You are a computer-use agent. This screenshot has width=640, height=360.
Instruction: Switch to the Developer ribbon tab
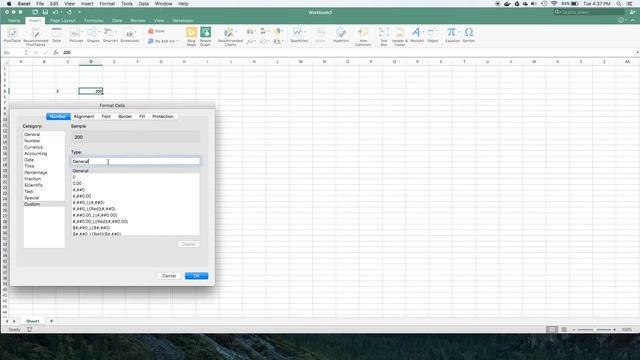click(183, 20)
